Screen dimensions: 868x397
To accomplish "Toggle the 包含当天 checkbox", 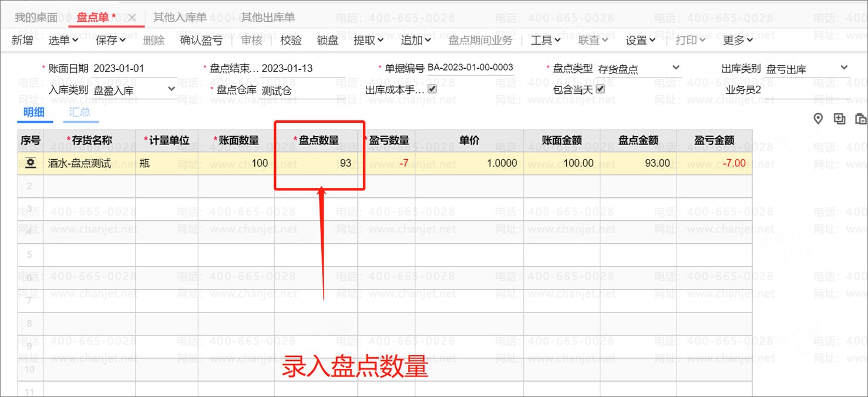I will pos(600,89).
